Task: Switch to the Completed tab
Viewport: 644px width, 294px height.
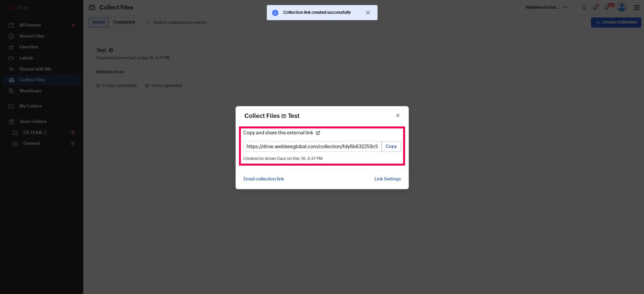Action: point(124,22)
